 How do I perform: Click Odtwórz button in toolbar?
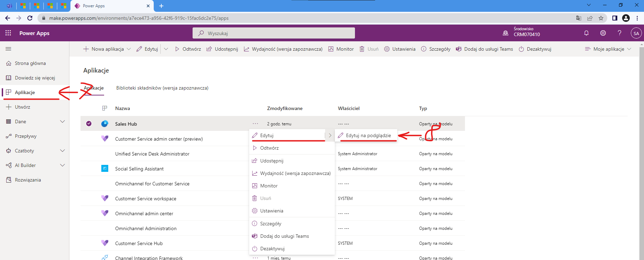(188, 49)
